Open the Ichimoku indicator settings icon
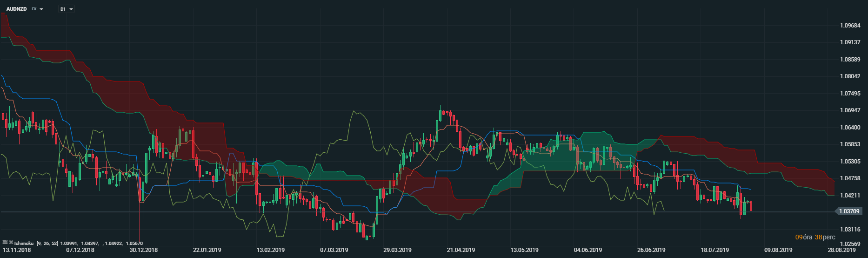Screen dimensions: 868x258 5,242
